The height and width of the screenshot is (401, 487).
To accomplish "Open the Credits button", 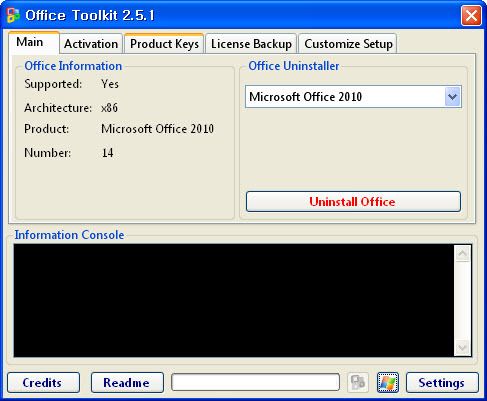I will pos(43,382).
